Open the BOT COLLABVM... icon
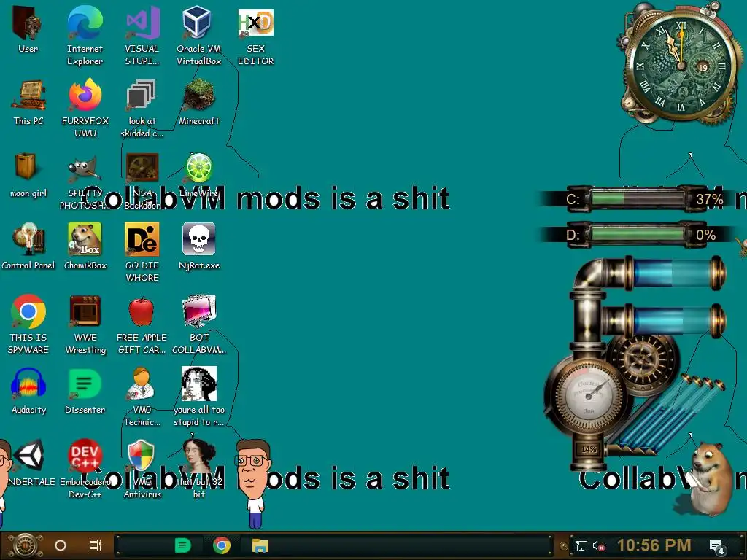The height and width of the screenshot is (560, 747). [x=199, y=311]
